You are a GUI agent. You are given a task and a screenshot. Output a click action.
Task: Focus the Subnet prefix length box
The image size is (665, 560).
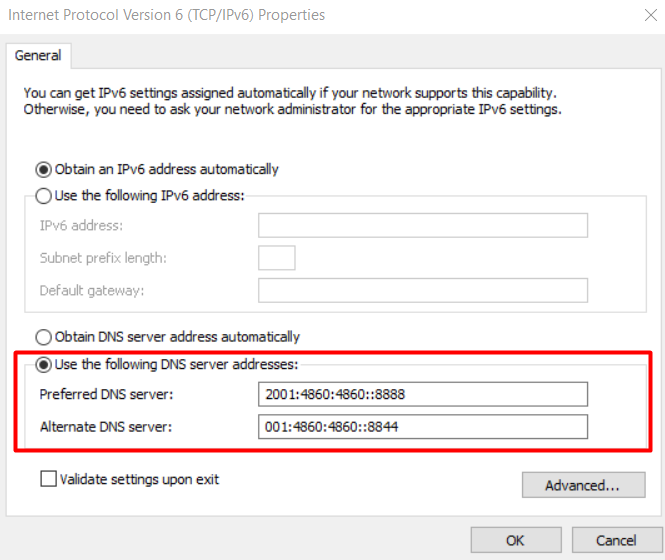276,258
